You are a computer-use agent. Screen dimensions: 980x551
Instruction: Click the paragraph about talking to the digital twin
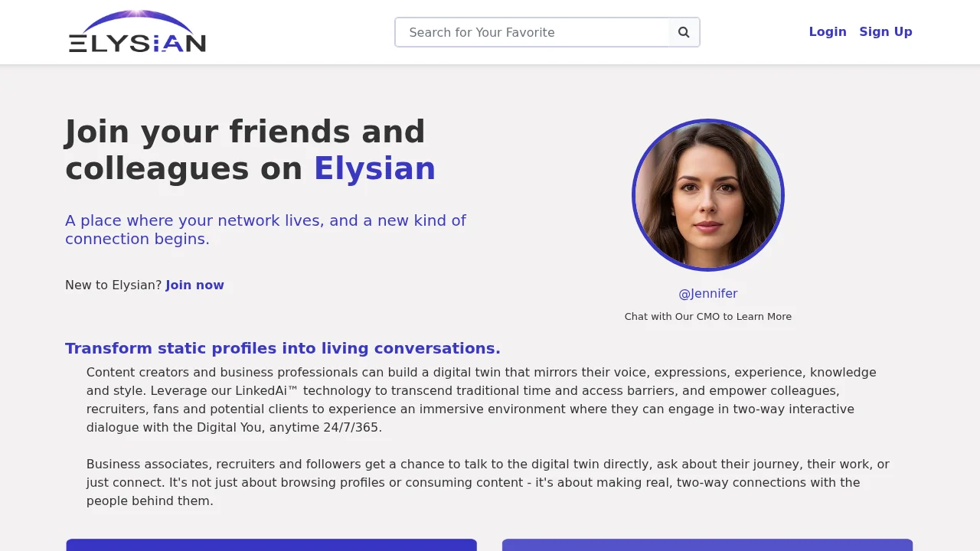(x=488, y=482)
